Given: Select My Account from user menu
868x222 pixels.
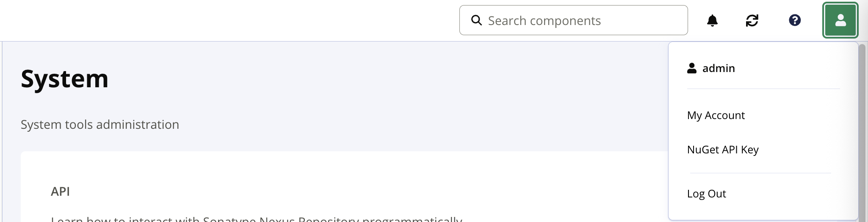Looking at the screenshot, I should click(716, 115).
